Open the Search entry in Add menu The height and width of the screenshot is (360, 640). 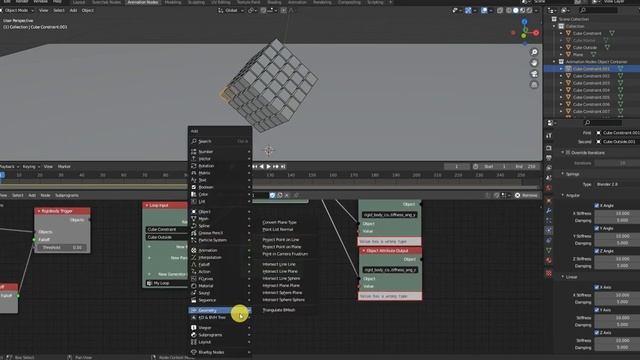coord(220,141)
